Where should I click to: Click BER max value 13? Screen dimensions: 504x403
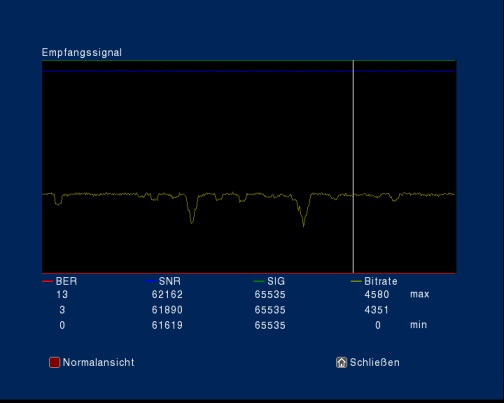[62, 295]
